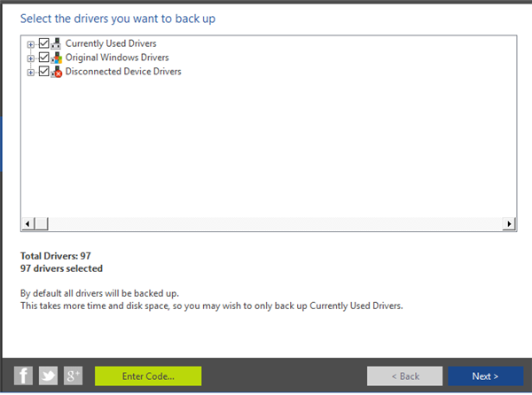This screenshot has height=395, width=532.
Task: Deselect the Disconnected Device Drivers checkbox
Action: pos(43,72)
